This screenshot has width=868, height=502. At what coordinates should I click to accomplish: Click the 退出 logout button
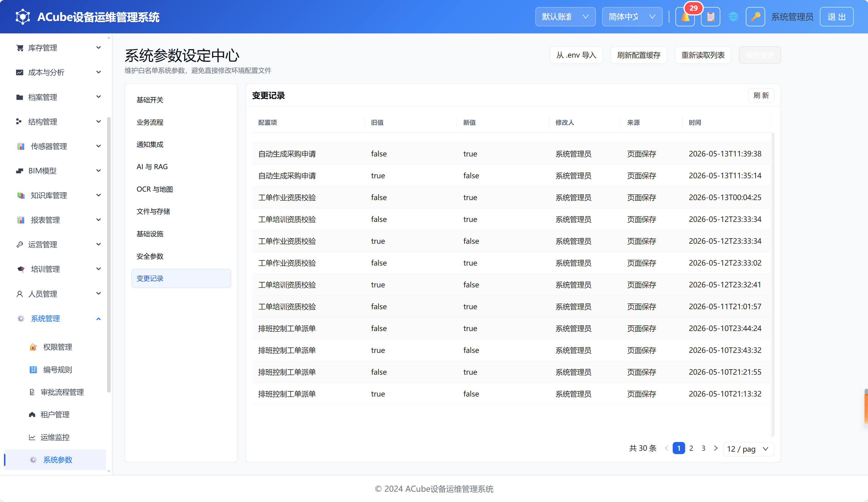(x=836, y=17)
